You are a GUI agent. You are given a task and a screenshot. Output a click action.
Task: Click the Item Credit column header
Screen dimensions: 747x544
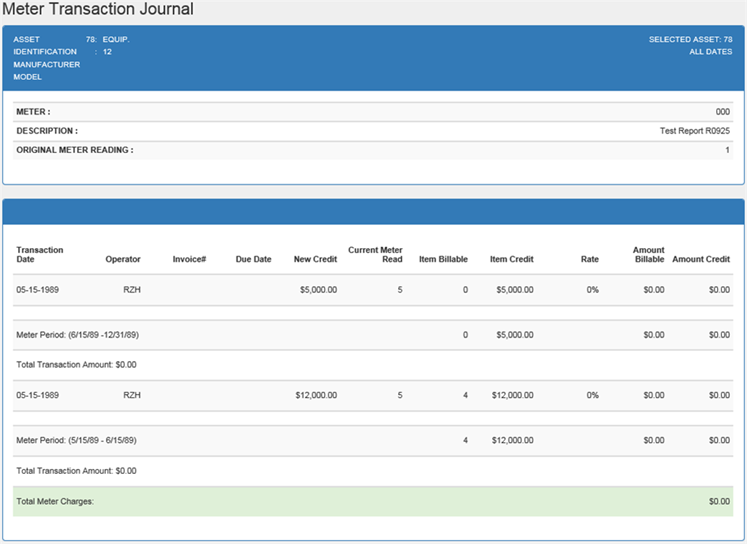512,259
